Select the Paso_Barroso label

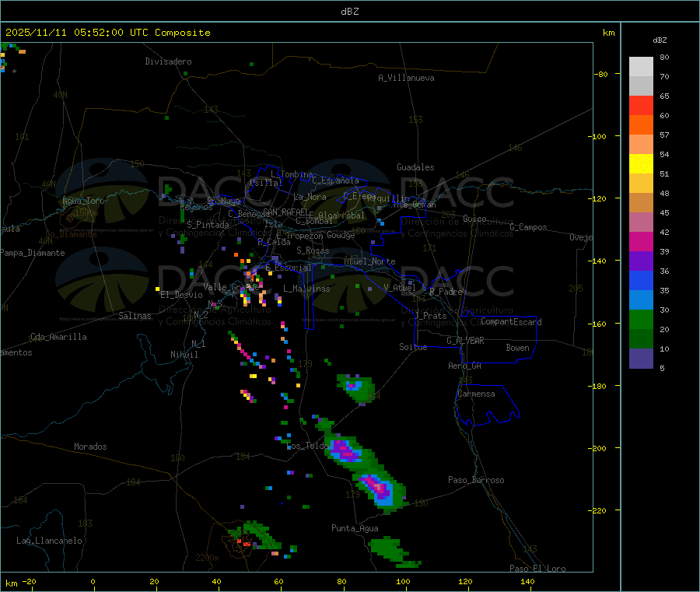(476, 480)
